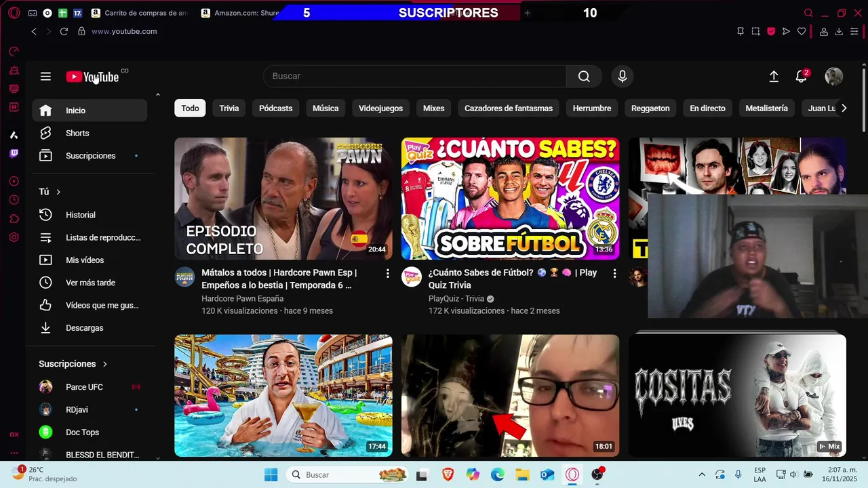Screen dimensions: 868x488
Task: Open Mis vídeos in the sidebar
Action: point(90,260)
